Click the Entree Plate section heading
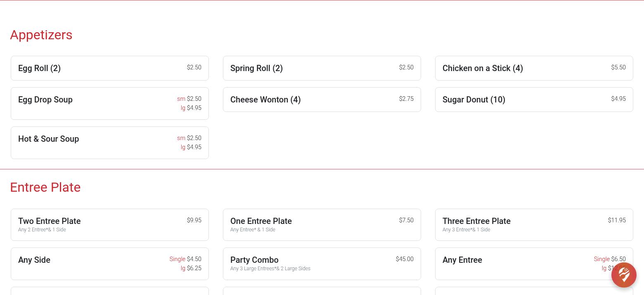 point(45,187)
